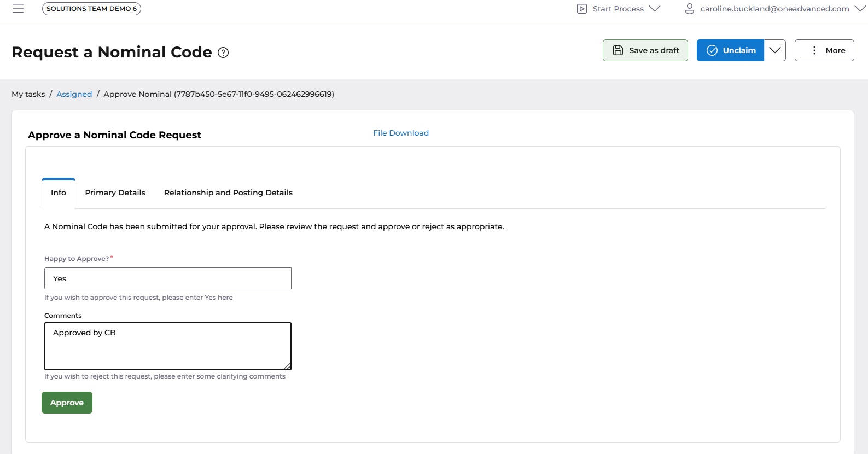Click the Unclaim checkmark circle icon
The image size is (868, 454).
pos(712,50)
